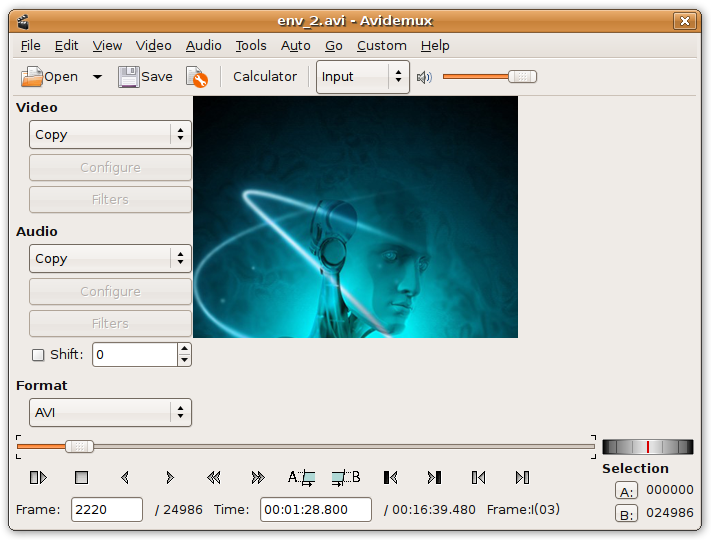The width and height of the screenshot is (711, 540).
Task: Click the selection end value '024986'
Action: pos(670,513)
